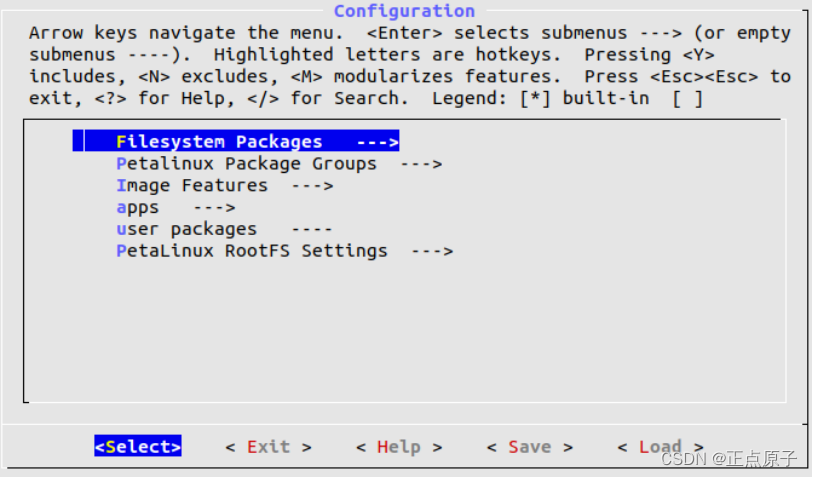Viewport: 813px width, 477px height.
Task: Open PetaLinux RootFS Settings entry
Action: (252, 251)
